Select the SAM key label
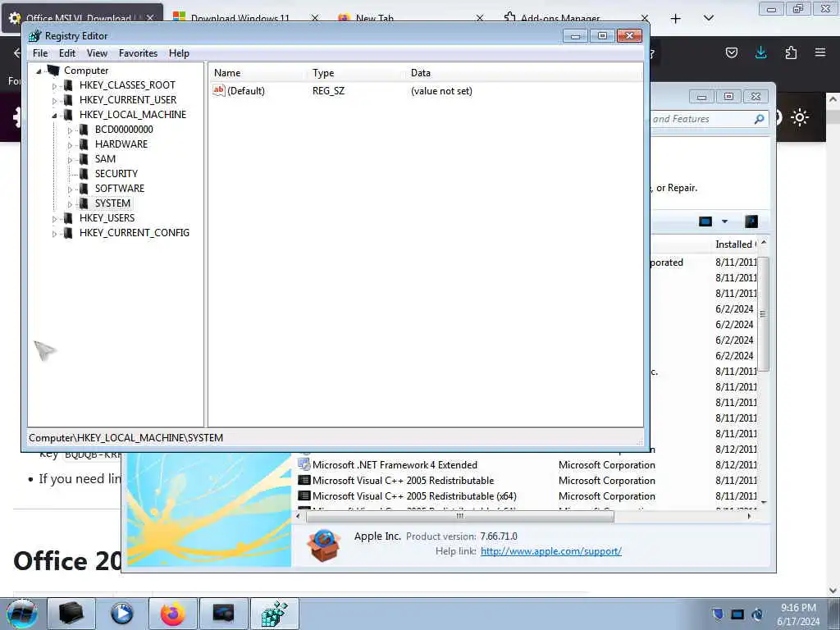840x630 pixels. coord(105,159)
